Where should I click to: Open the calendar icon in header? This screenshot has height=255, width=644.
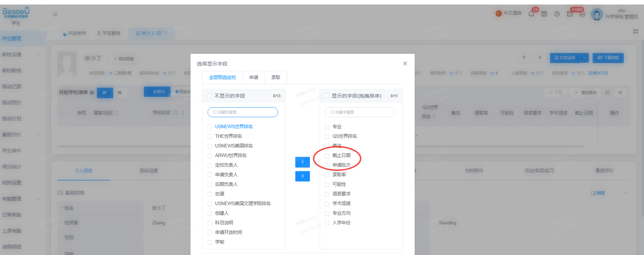pos(544,14)
